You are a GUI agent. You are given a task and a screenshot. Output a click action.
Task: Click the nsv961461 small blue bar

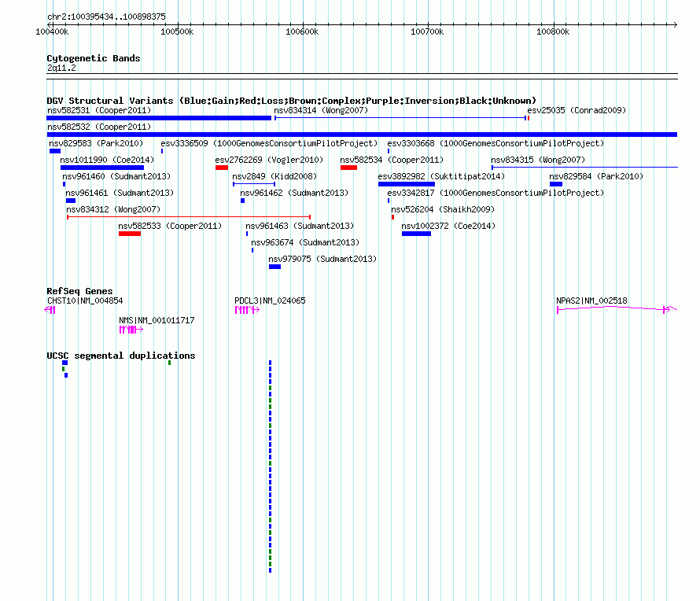(71, 201)
